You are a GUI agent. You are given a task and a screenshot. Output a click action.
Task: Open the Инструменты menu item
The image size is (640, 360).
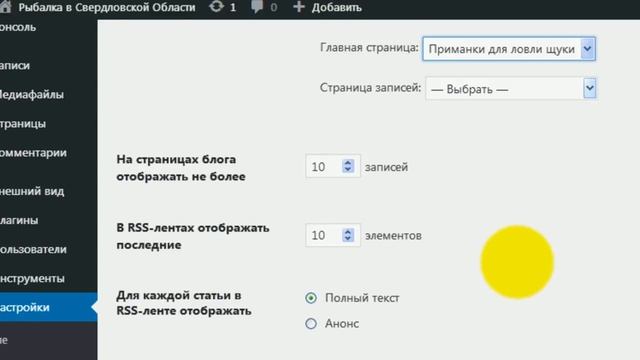click(x=32, y=279)
